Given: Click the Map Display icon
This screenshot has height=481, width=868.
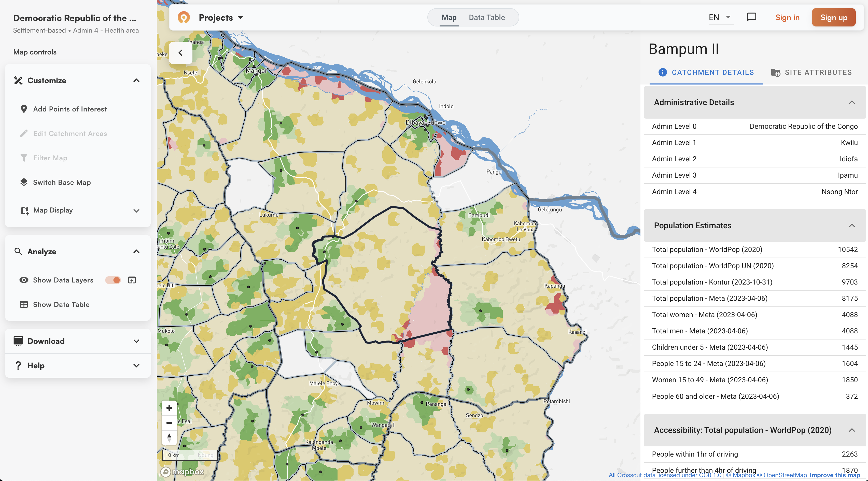Looking at the screenshot, I should 24,210.
